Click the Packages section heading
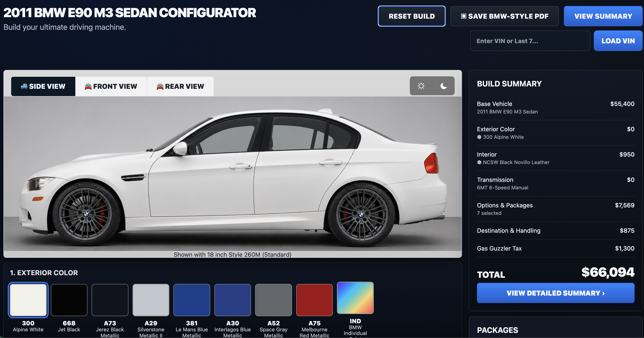The image size is (644, 338). click(498, 330)
